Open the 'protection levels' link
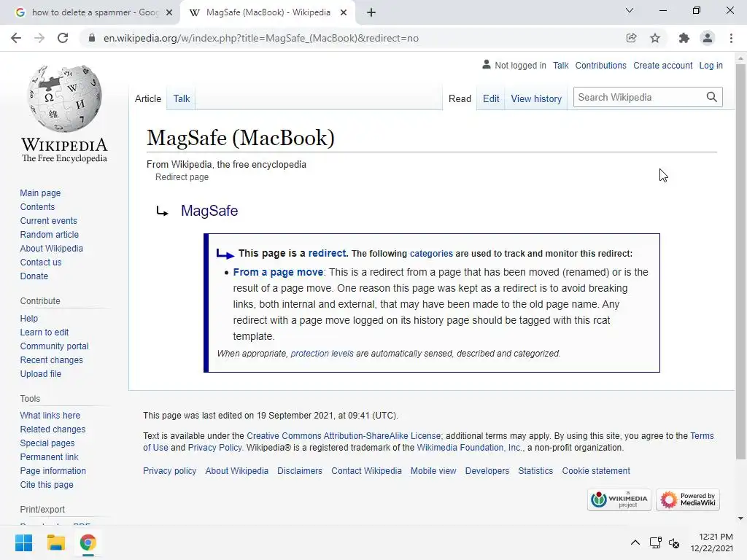The height and width of the screenshot is (560, 747). point(322,354)
